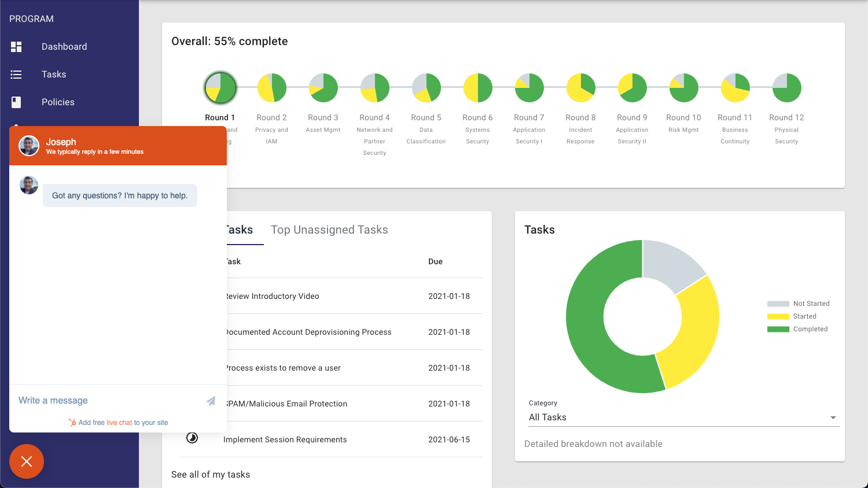Open Add free live chat link
The height and width of the screenshot is (488, 868).
click(x=119, y=423)
